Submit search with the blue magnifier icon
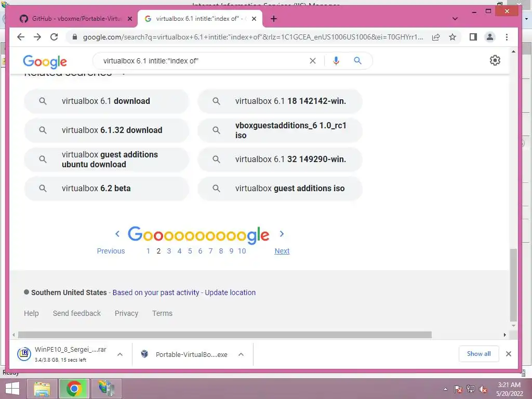This screenshot has height=399, width=532. coord(357,61)
